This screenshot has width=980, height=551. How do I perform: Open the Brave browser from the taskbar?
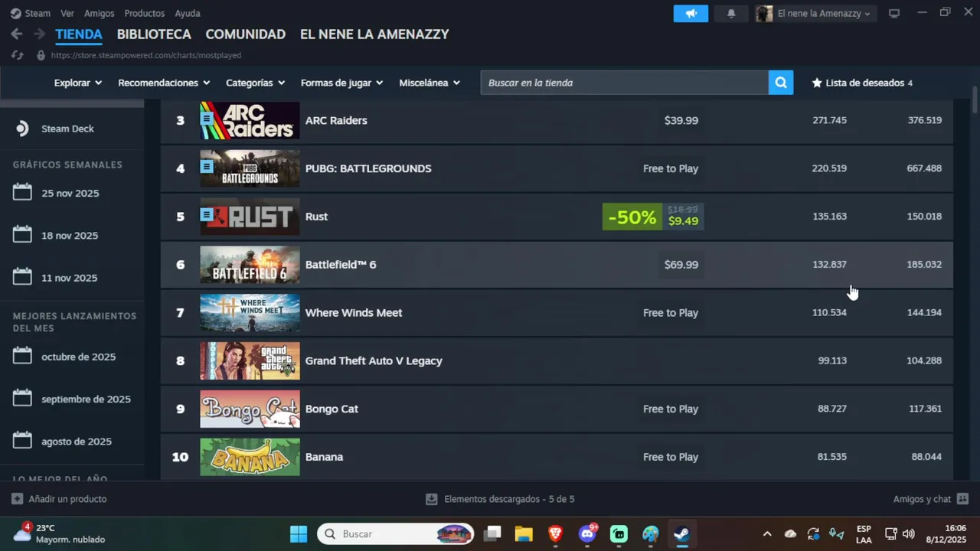click(x=556, y=533)
